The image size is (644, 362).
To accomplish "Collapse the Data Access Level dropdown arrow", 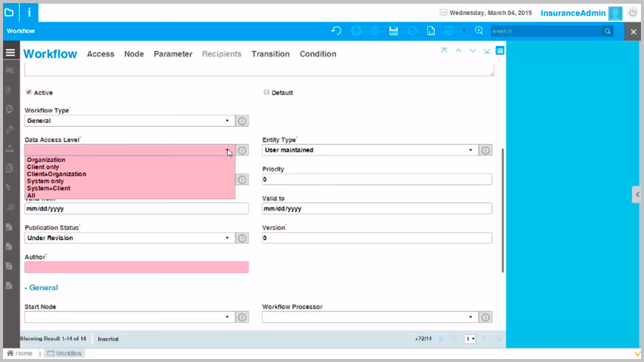I will coord(227,150).
